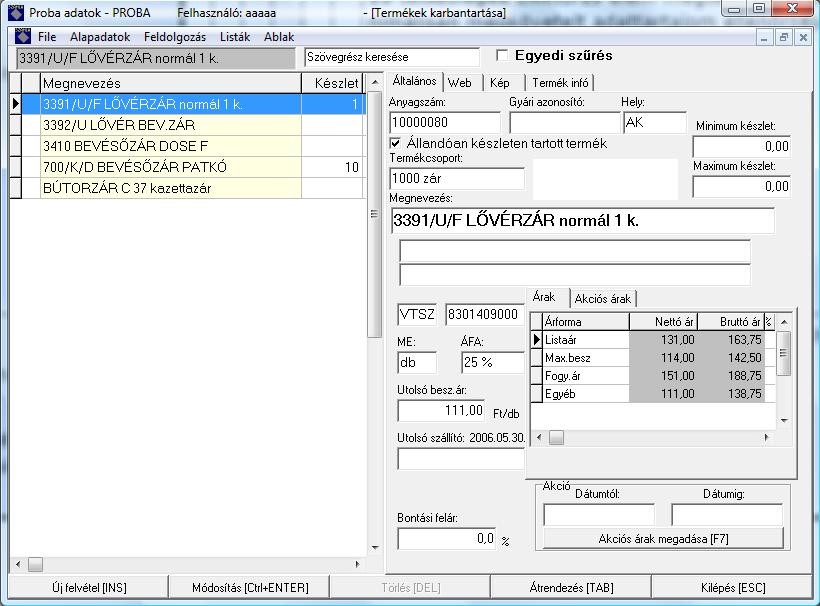
Task: Uncheck Állandóan készleten tartott termék
Action: [x=396, y=144]
